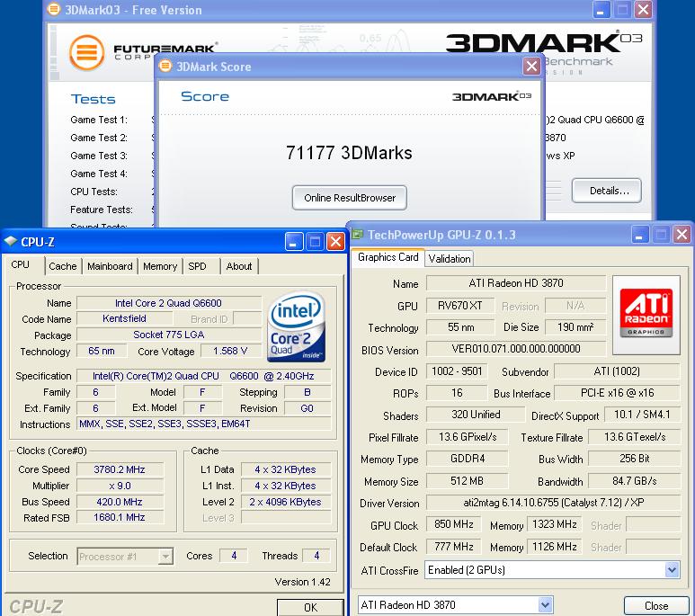
Task: Click the Core Speed value 3780.2 MHz
Action: point(120,469)
